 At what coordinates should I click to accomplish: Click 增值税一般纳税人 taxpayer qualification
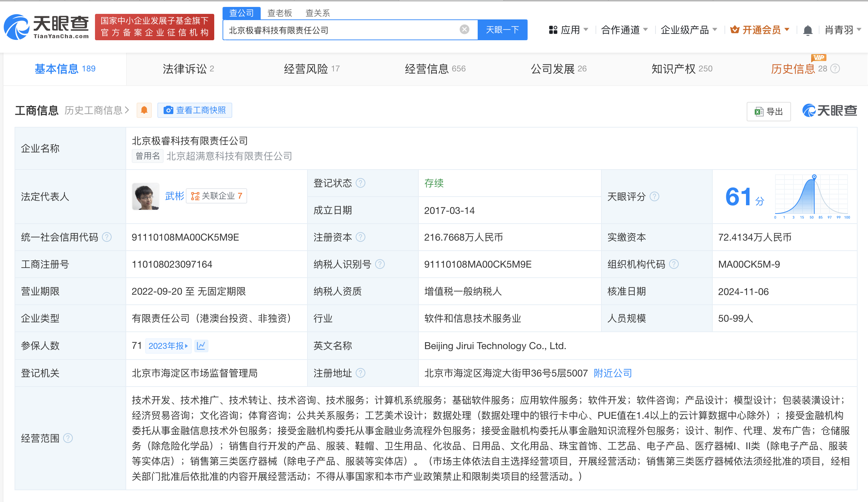(x=463, y=291)
